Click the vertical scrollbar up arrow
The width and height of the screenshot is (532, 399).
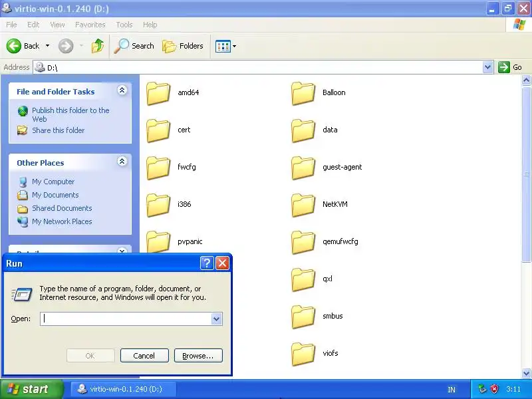pos(526,80)
